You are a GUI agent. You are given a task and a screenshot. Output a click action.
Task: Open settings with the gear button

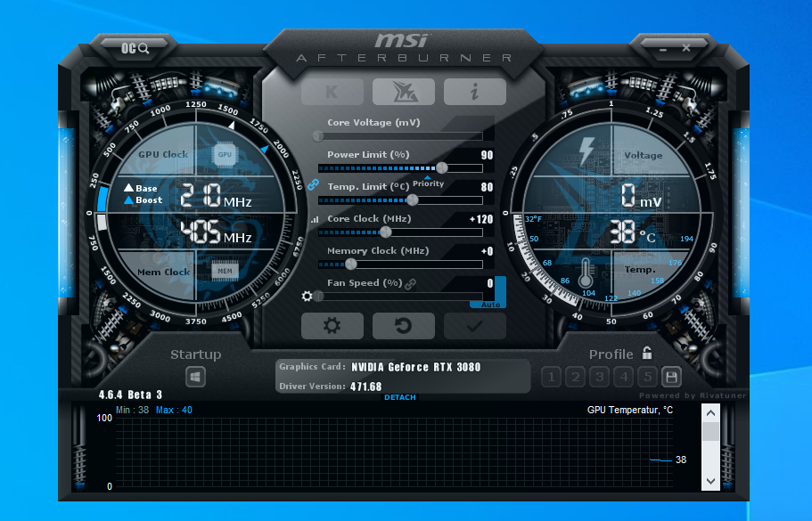pyautogui.click(x=332, y=326)
